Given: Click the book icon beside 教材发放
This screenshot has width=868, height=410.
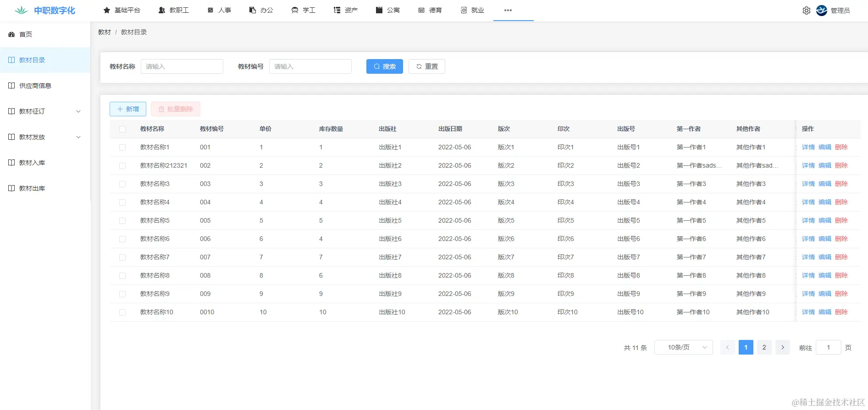Looking at the screenshot, I should point(11,137).
